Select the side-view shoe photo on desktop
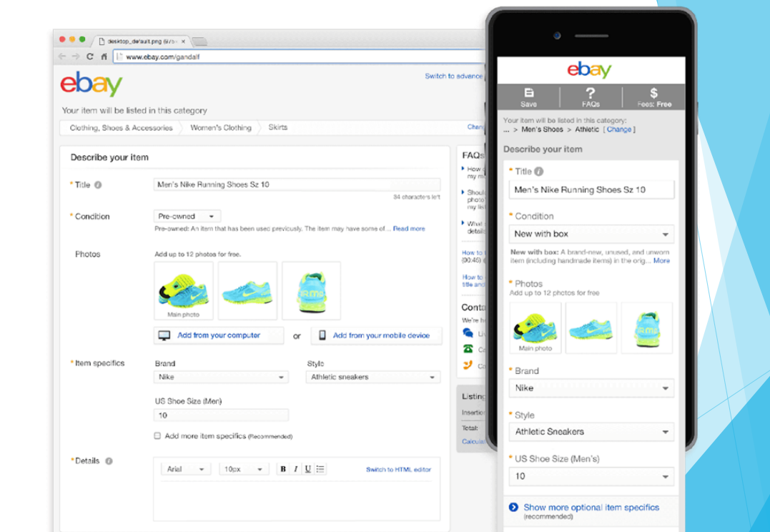Viewport: 770px width, 532px height. (x=247, y=290)
